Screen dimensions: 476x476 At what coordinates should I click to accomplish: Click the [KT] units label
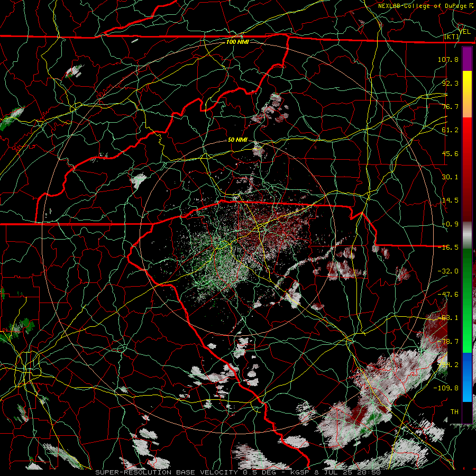pos(452,36)
